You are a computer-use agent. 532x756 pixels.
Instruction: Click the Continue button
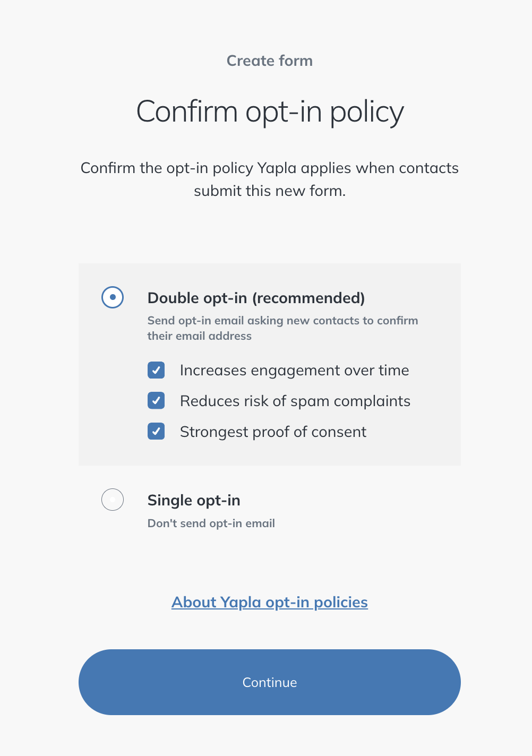coord(270,682)
